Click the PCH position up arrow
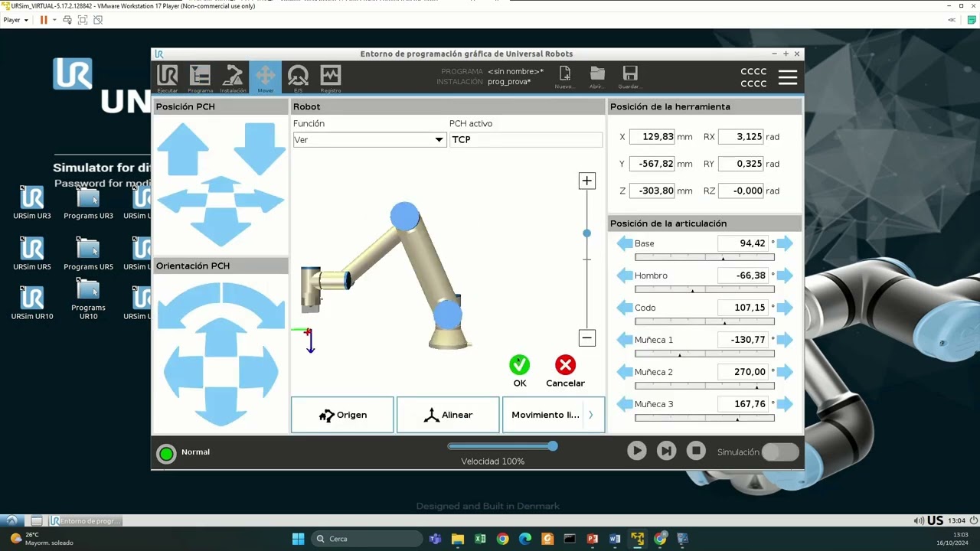The width and height of the screenshot is (980, 551). [x=184, y=149]
